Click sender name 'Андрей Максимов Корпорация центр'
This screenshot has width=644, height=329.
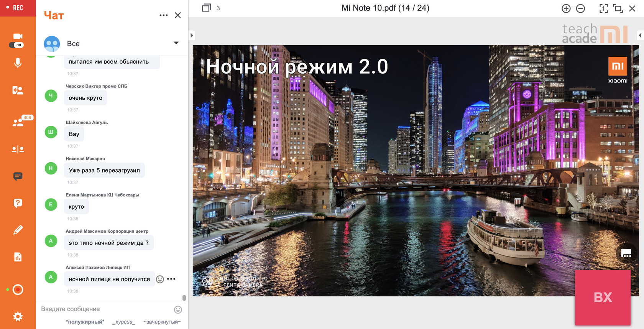coord(107,231)
